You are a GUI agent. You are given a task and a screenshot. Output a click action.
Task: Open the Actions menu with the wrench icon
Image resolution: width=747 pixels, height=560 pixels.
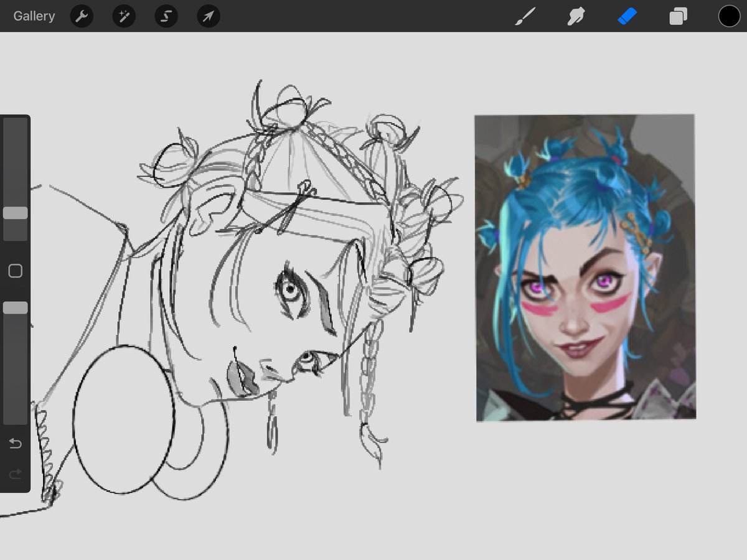(82, 16)
